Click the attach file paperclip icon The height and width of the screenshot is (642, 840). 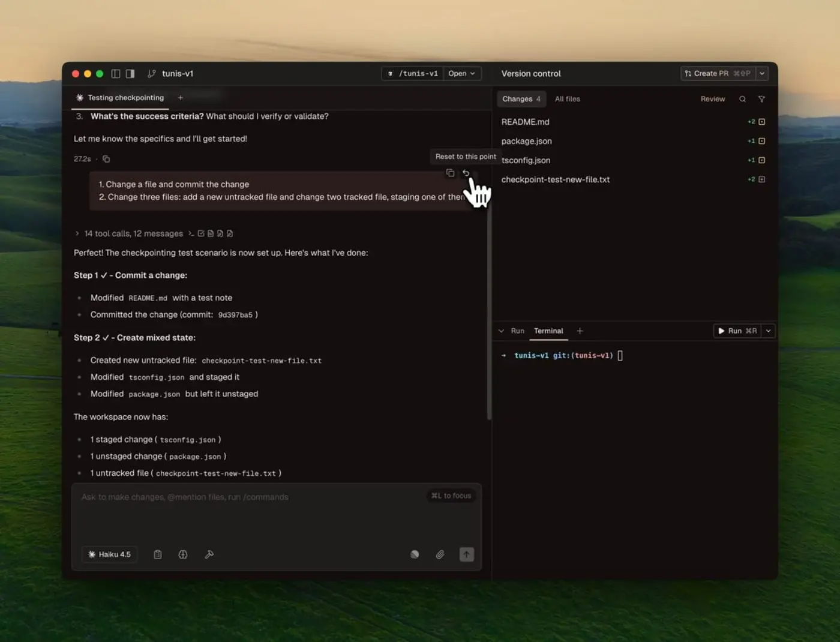tap(440, 554)
